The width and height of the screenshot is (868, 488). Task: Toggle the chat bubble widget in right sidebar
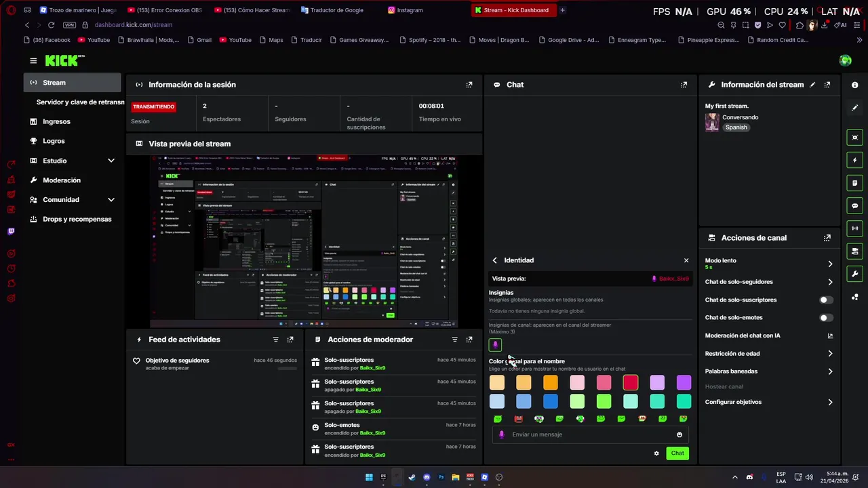tap(854, 205)
